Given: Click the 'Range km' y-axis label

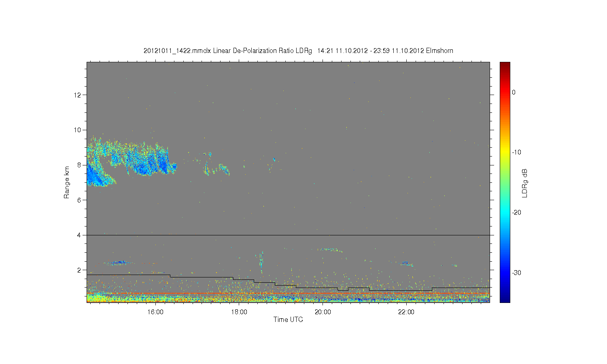Looking at the screenshot, I should point(67,182).
